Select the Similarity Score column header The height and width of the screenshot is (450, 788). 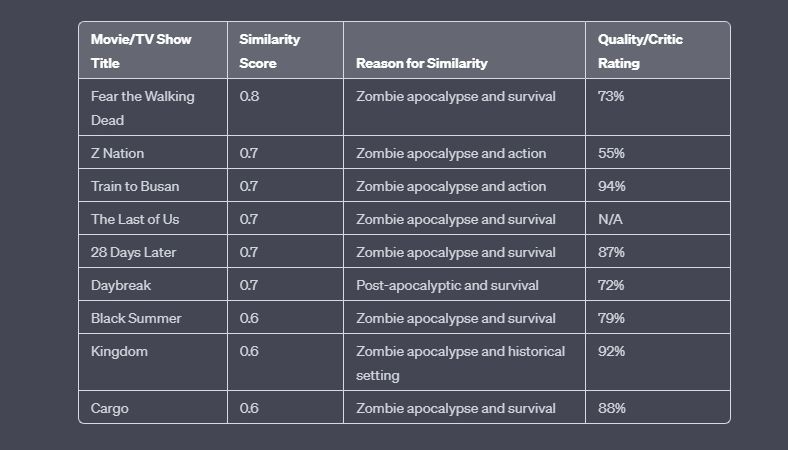point(270,51)
